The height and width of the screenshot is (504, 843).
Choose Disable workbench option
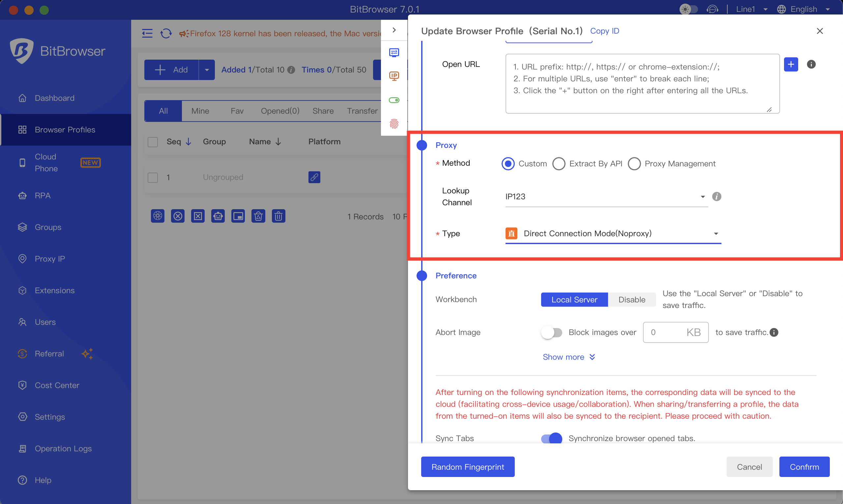(632, 299)
